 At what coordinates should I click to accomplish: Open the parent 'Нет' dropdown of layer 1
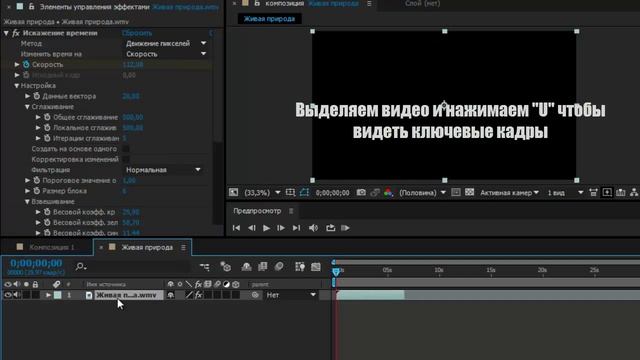291,295
